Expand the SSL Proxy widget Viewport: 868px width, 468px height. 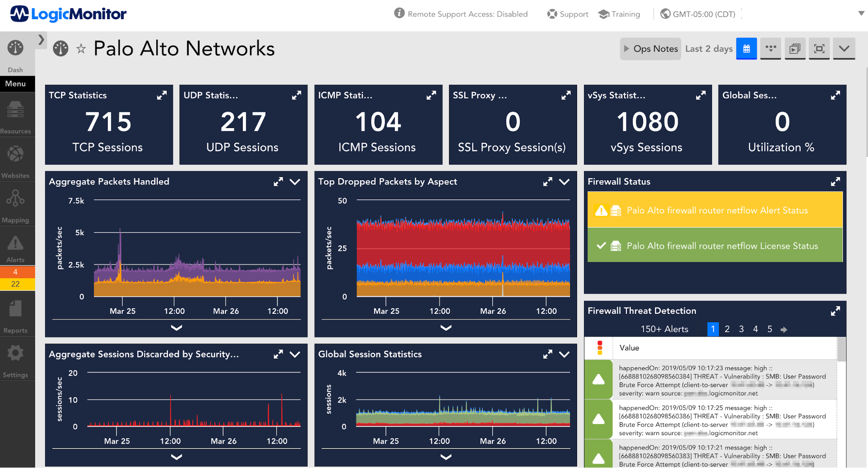(566, 96)
